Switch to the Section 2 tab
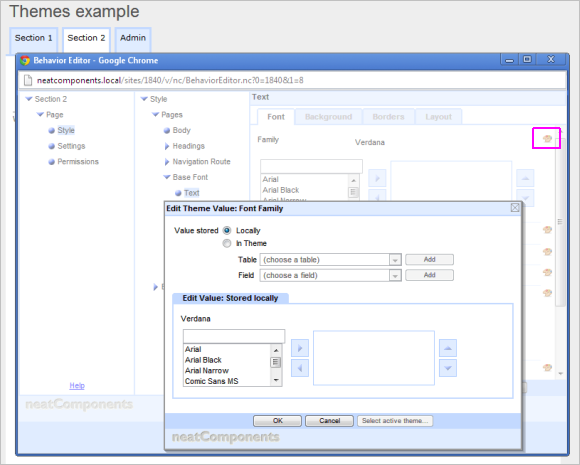This screenshot has width=580, height=465. 86,40
